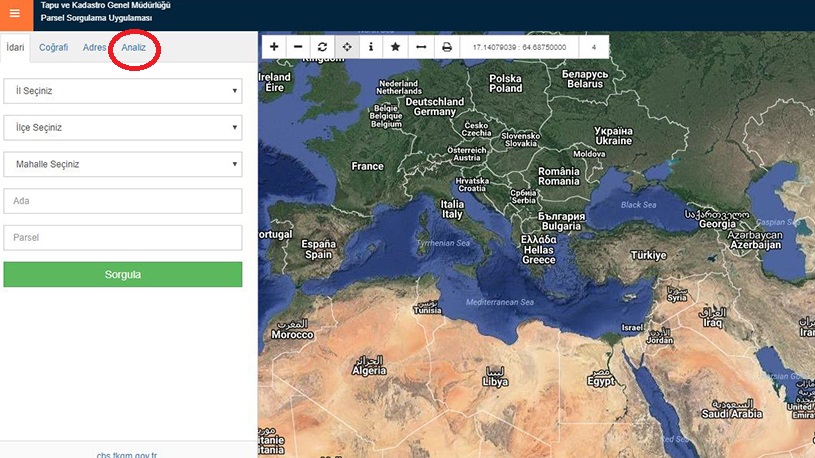The height and width of the screenshot is (458, 815).
Task: Click the Tapu ve Kadastro Genel Müdürlüğü title
Action: tap(106, 5)
